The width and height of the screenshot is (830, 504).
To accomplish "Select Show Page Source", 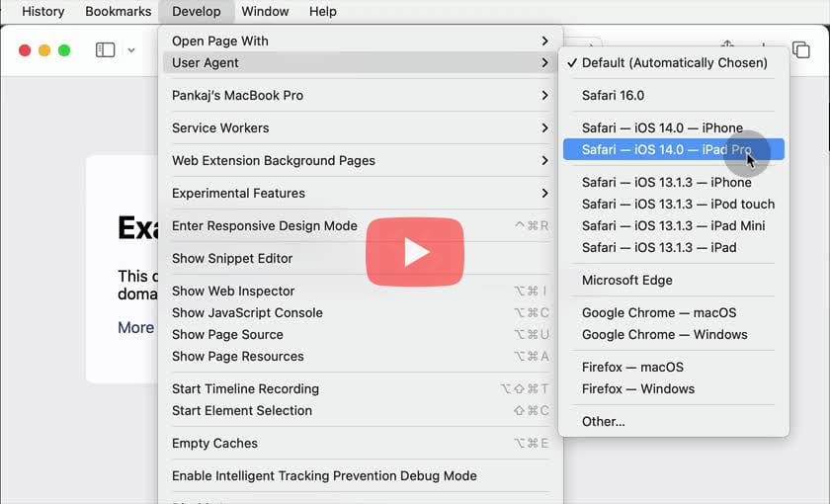I will coord(360,335).
